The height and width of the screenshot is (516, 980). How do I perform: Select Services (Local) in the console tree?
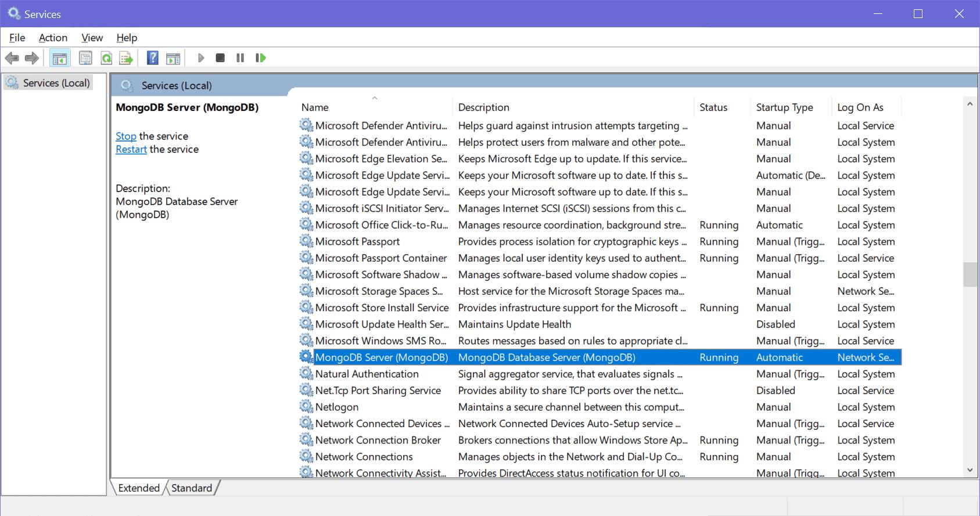click(56, 83)
